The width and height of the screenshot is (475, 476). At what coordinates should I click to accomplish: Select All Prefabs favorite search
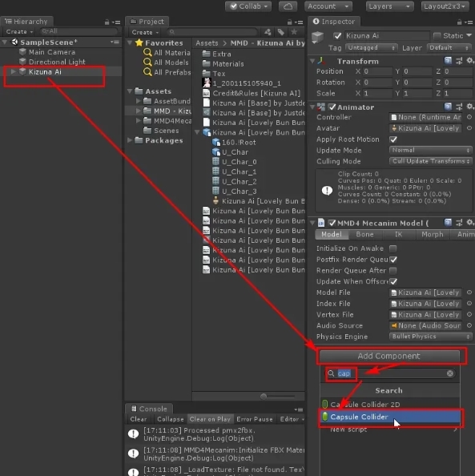click(x=167, y=72)
